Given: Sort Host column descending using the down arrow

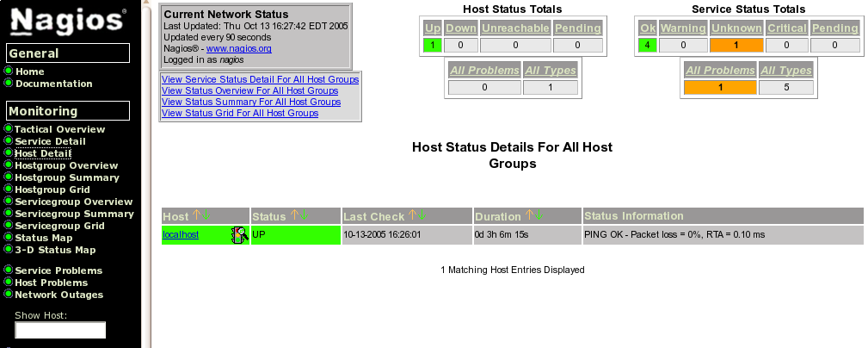Looking at the screenshot, I should point(206,215).
